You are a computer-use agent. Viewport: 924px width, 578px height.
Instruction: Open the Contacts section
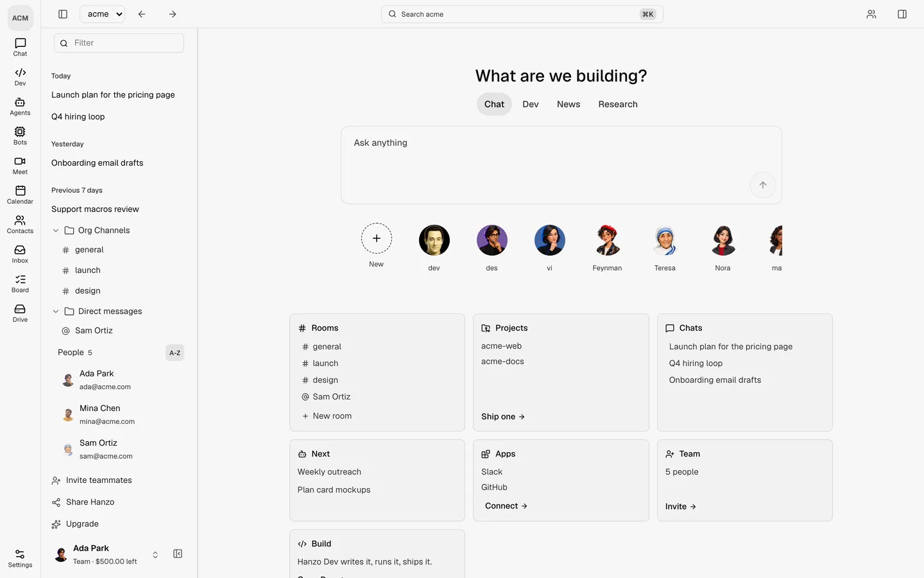[20, 225]
